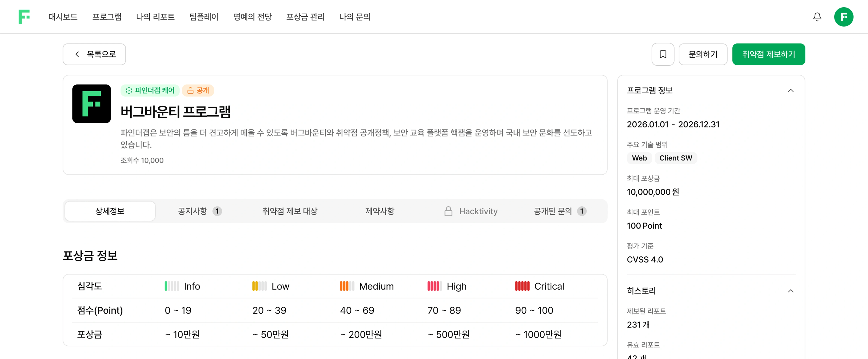Click the Info severity green indicator
This screenshot has height=359, width=868.
[x=172, y=286]
